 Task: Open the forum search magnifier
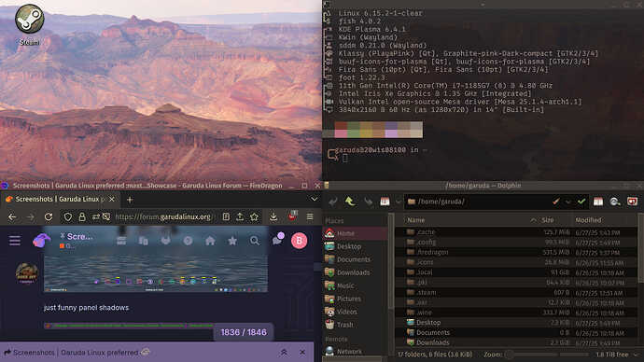click(x=255, y=241)
